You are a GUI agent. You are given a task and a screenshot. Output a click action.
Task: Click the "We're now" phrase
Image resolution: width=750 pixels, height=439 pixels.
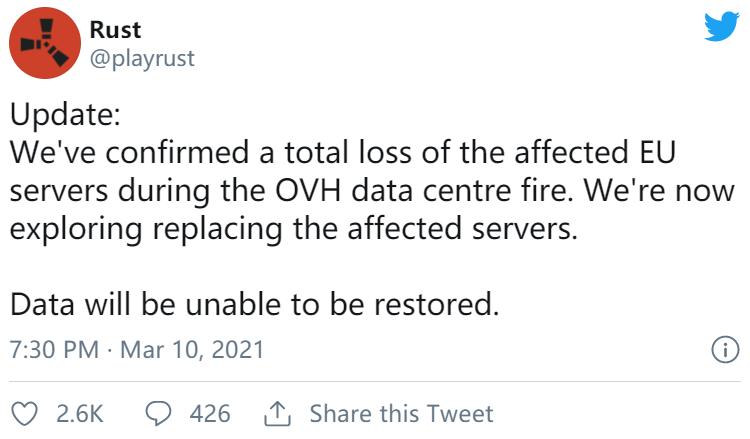coord(660,190)
